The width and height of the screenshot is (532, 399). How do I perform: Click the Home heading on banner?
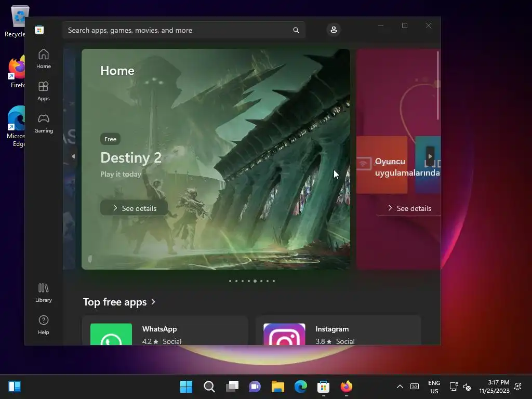click(117, 71)
